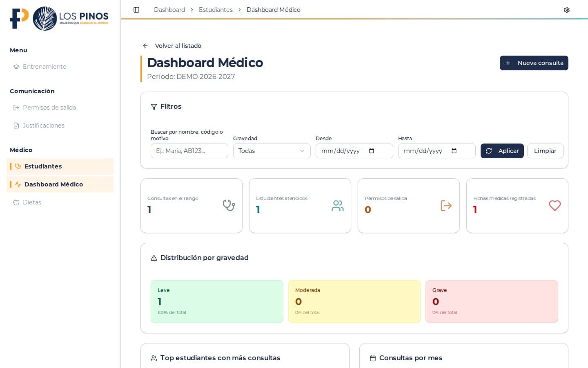Focus the search by name input field
The image size is (588, 368).
point(189,151)
